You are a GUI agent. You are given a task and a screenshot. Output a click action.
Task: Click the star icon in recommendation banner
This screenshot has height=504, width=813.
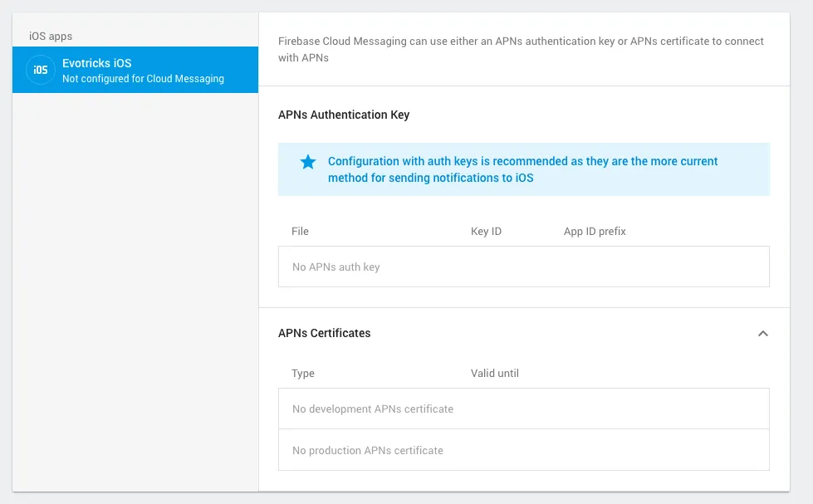pos(308,162)
